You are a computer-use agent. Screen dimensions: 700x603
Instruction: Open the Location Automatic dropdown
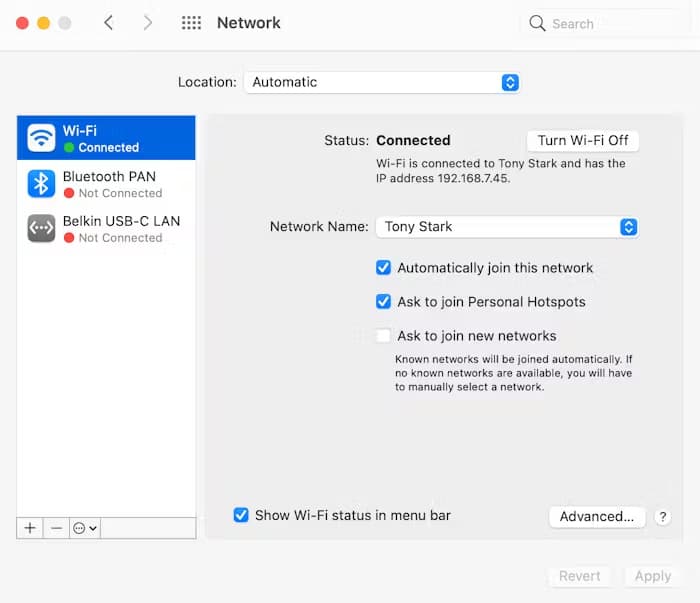382,82
